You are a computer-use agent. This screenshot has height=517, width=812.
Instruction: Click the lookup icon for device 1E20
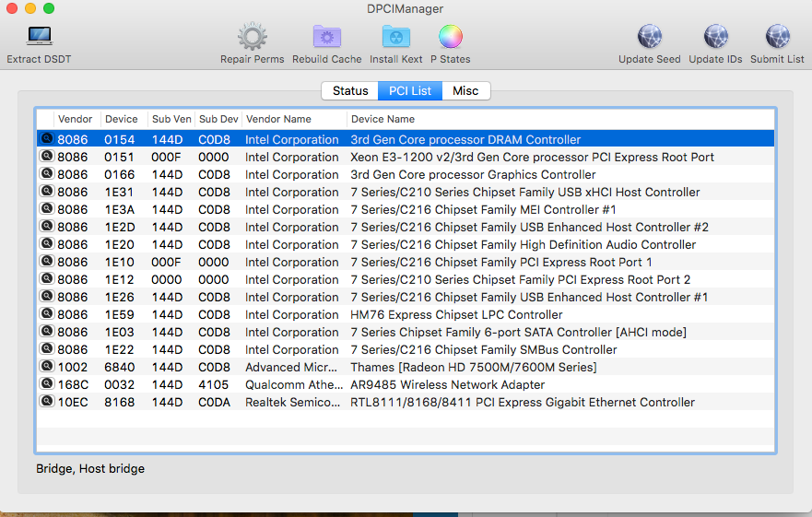pyautogui.click(x=47, y=243)
